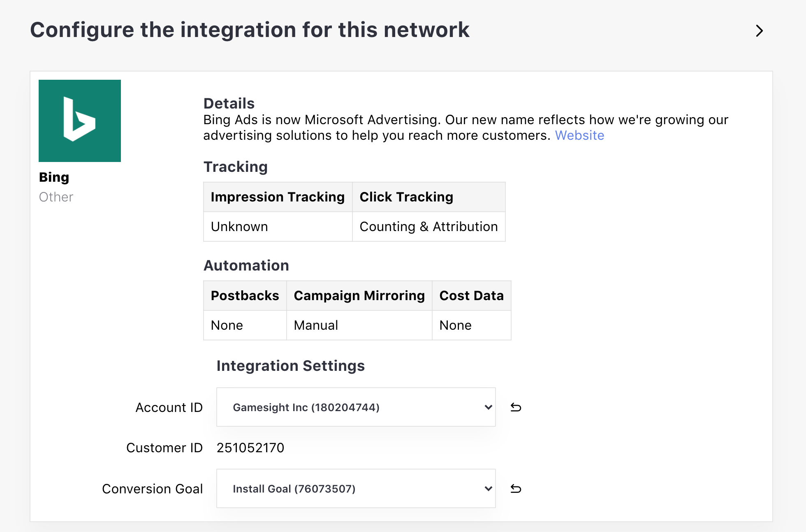Reset the Account ID with undo icon
Image resolution: width=806 pixels, height=532 pixels.
tap(516, 407)
